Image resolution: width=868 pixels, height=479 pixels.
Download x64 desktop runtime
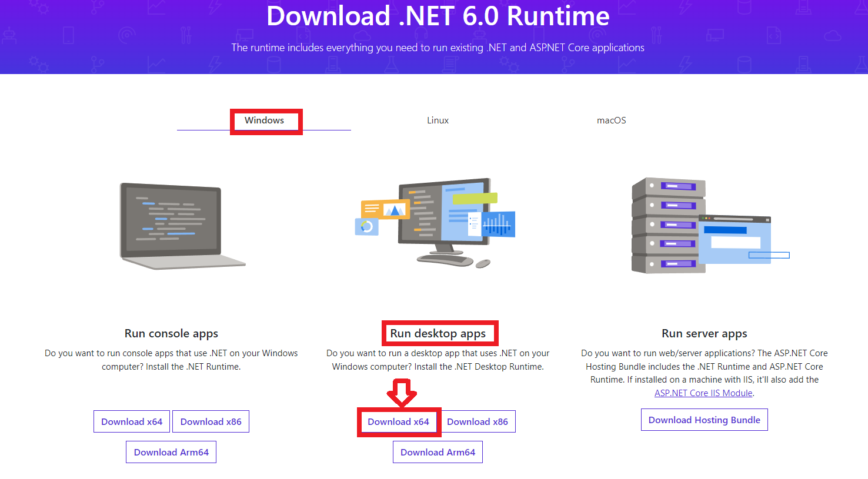click(399, 421)
